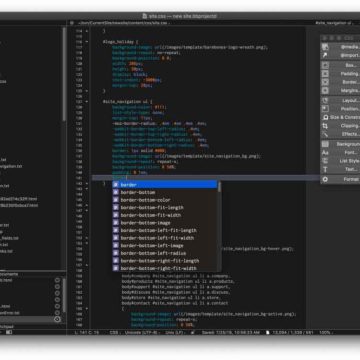
Task: Open the Font dialog from the CSS palette
Action: coord(341,152)
